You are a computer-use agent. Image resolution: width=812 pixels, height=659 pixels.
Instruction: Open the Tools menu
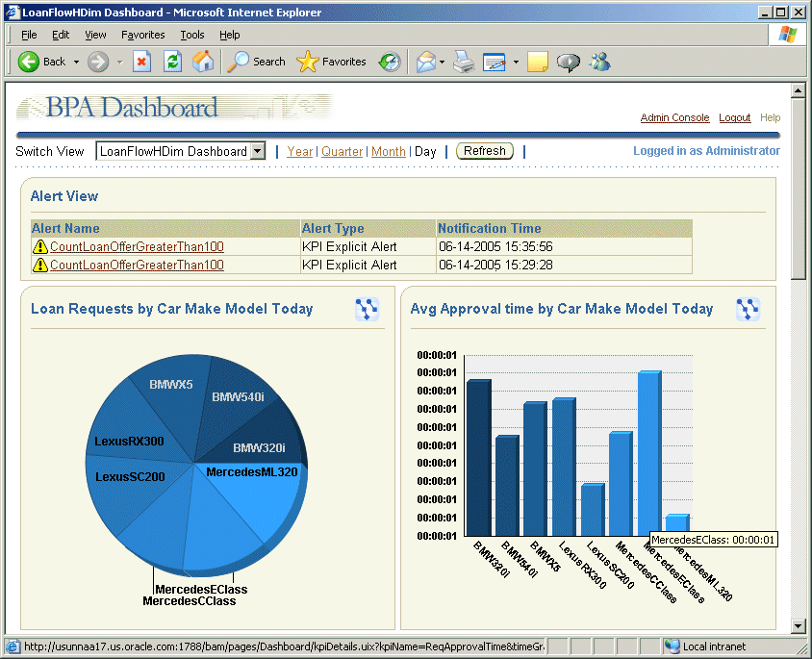click(x=192, y=35)
